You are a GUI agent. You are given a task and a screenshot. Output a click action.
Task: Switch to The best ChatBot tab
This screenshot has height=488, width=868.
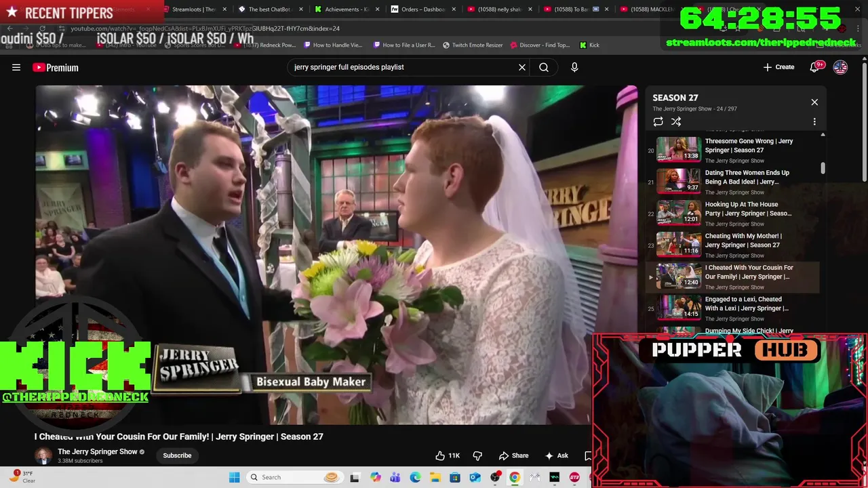269,9
